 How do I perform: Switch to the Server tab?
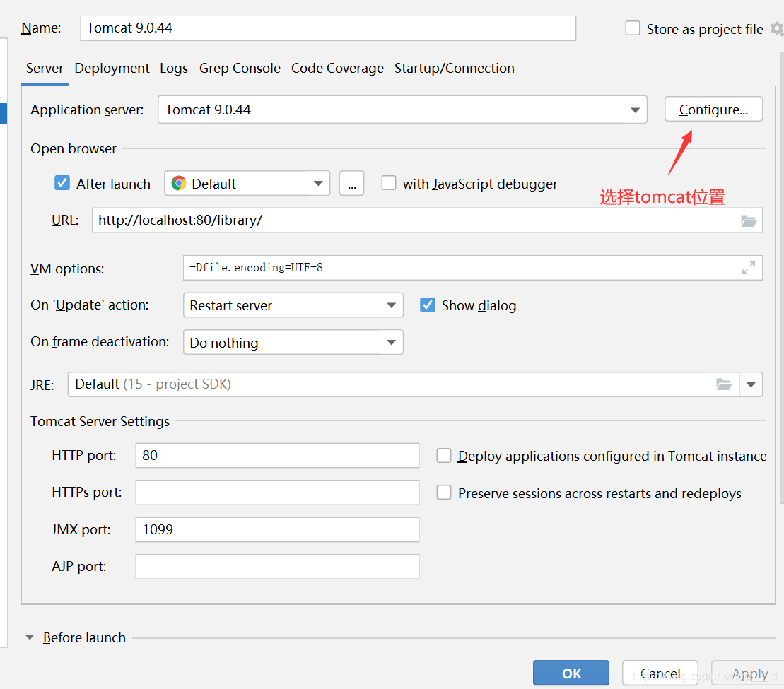[x=45, y=69]
